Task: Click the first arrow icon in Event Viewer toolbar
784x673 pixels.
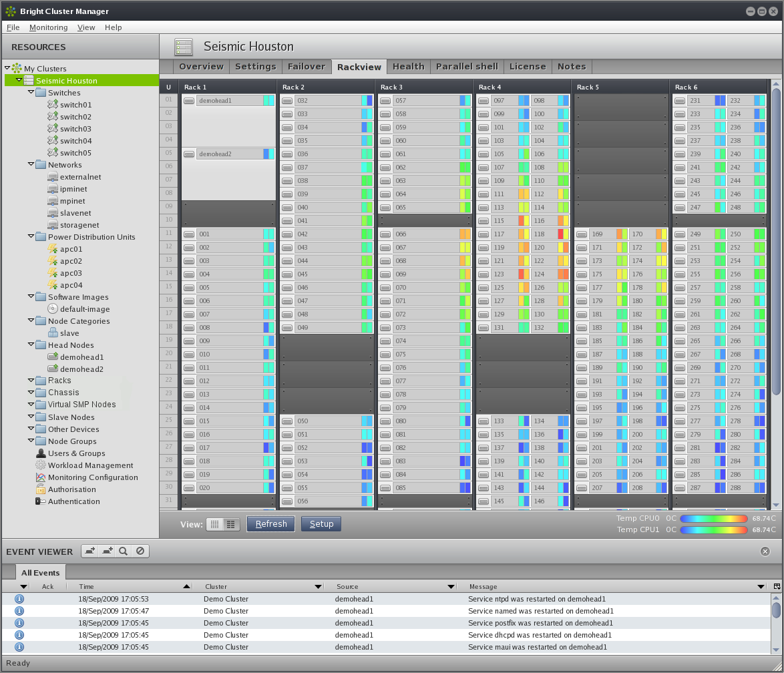Action: point(90,551)
